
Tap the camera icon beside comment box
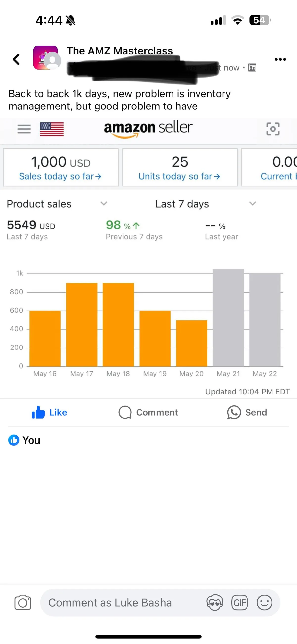[x=23, y=602]
